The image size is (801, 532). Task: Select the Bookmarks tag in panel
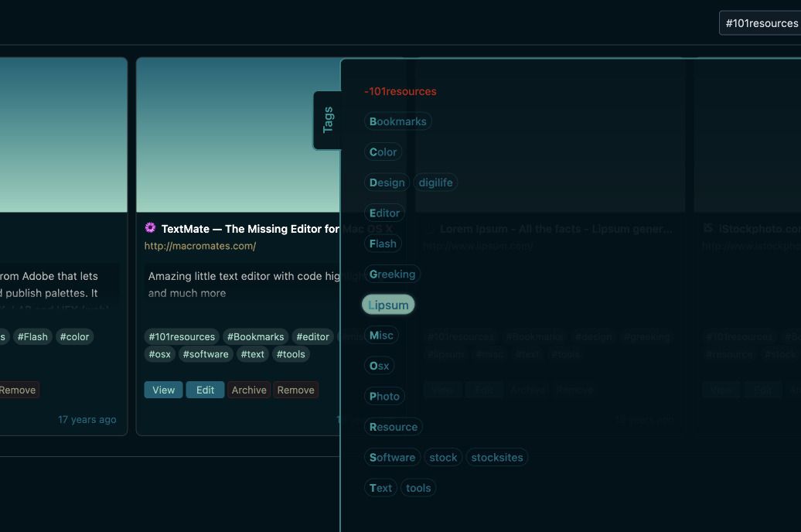coord(397,121)
